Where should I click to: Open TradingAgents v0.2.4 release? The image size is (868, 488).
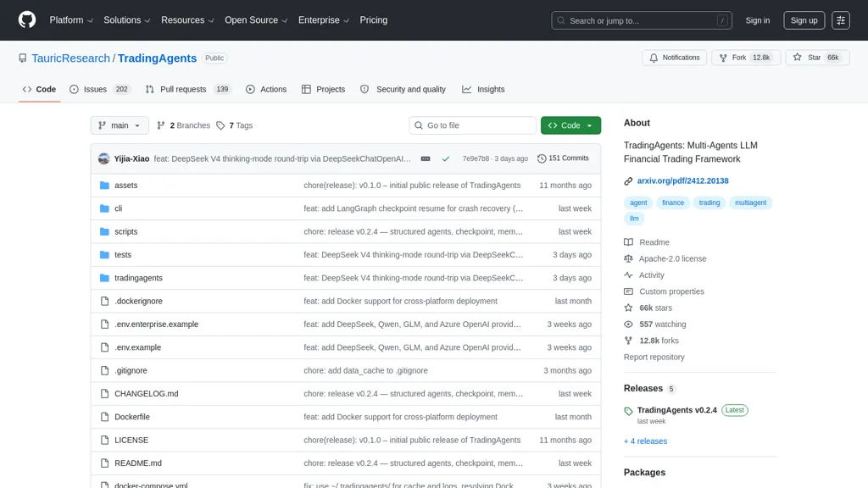click(676, 410)
